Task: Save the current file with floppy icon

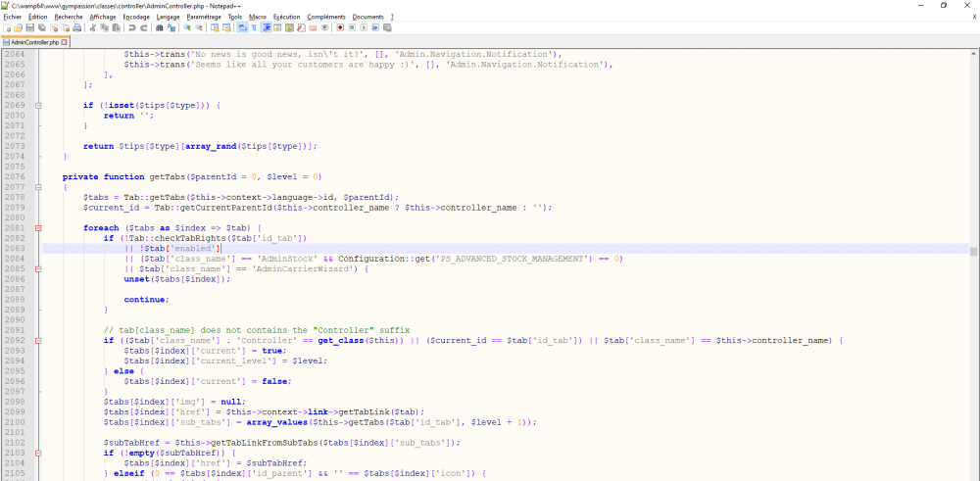Action: tap(30, 27)
